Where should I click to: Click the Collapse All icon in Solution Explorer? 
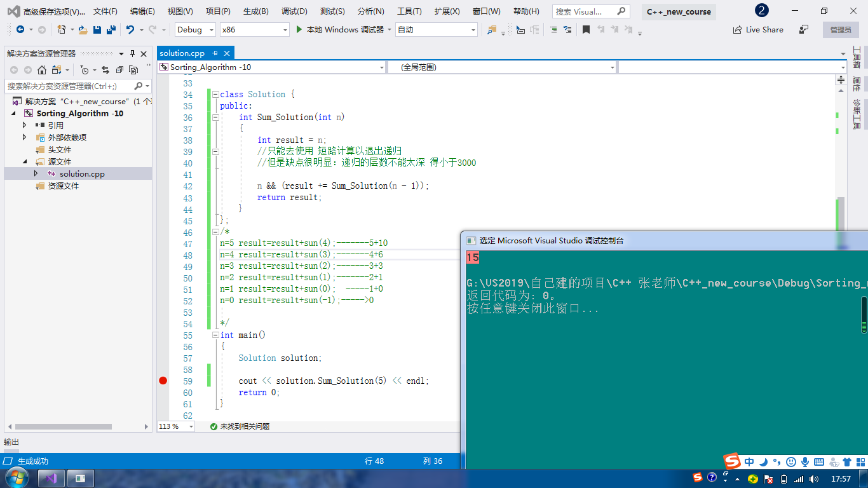119,70
